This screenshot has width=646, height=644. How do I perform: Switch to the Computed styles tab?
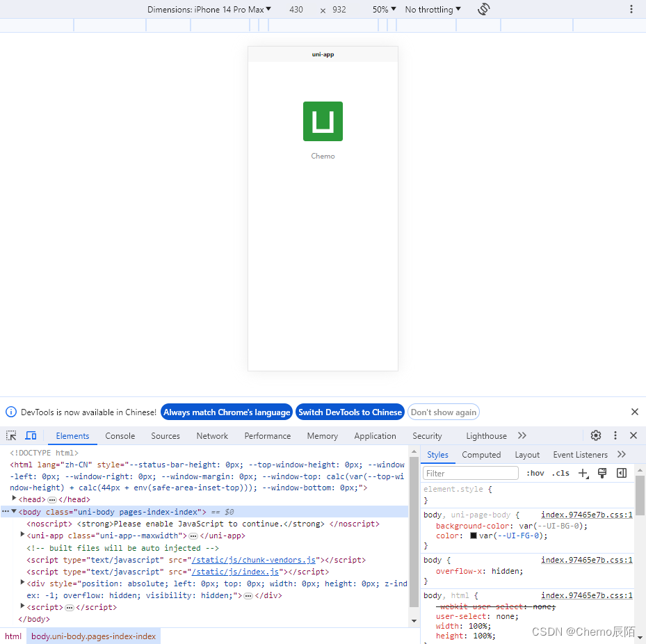pos(481,454)
